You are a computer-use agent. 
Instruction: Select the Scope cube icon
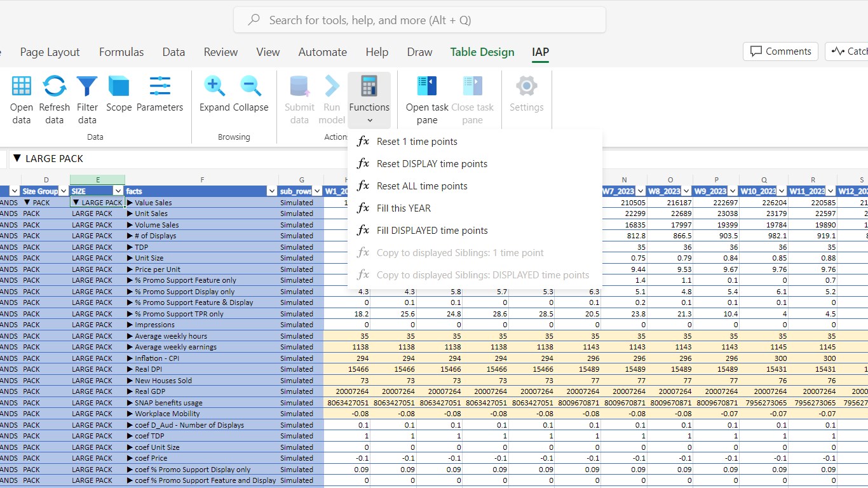(119, 87)
